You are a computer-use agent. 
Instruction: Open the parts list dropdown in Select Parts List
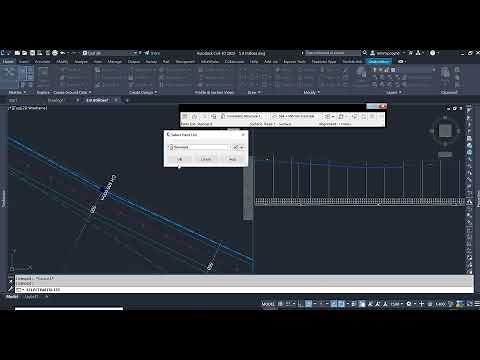tap(199, 147)
